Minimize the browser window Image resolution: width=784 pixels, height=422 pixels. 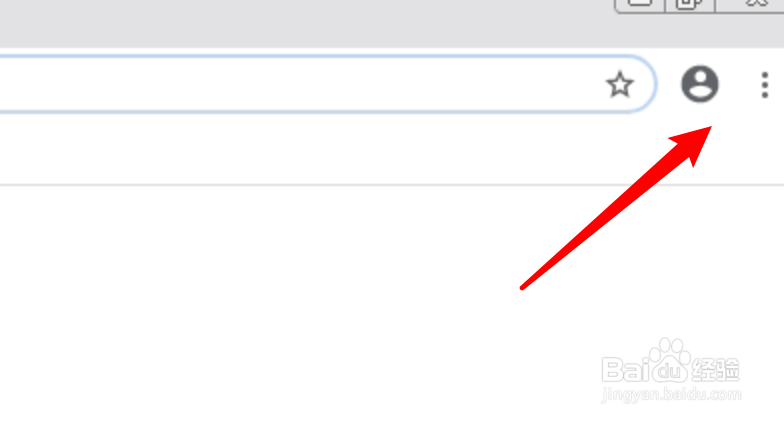click(640, 5)
